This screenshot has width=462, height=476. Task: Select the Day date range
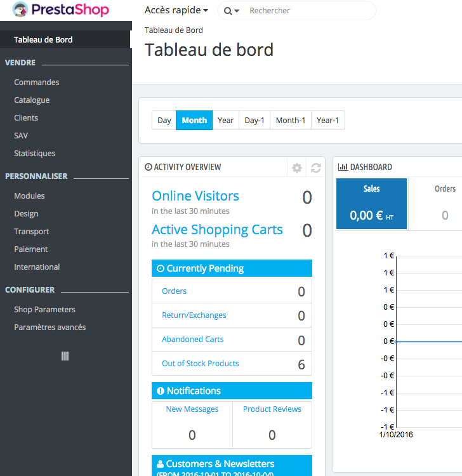(x=164, y=121)
